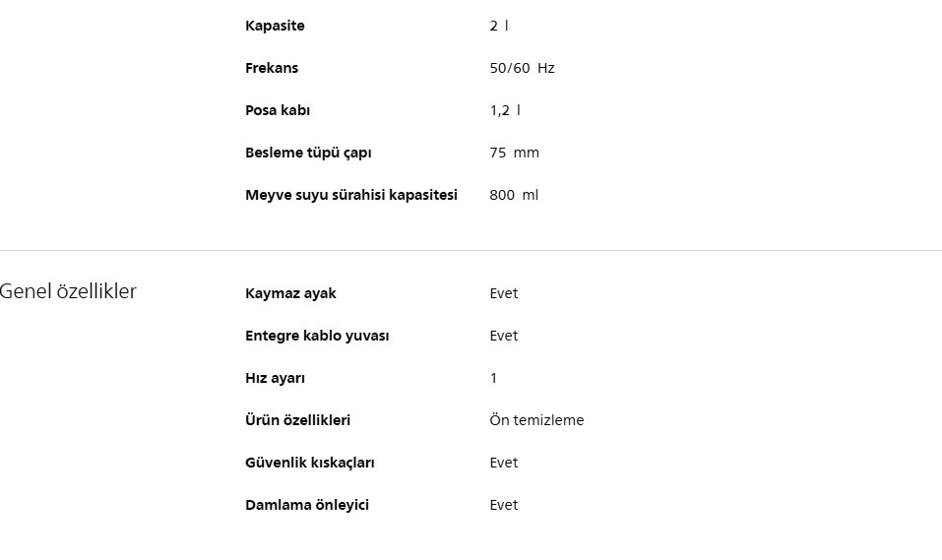
Task: Click the Entegre kablo yuvası label
Action: [x=317, y=336]
